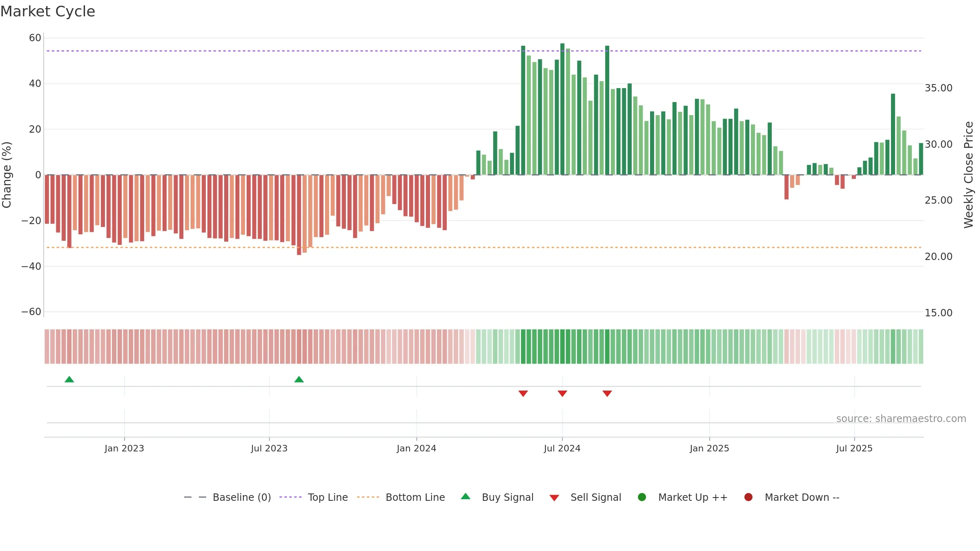Select the buy signal marker after Jul 2023
Viewport: 980px width, 551px height.
(299, 380)
